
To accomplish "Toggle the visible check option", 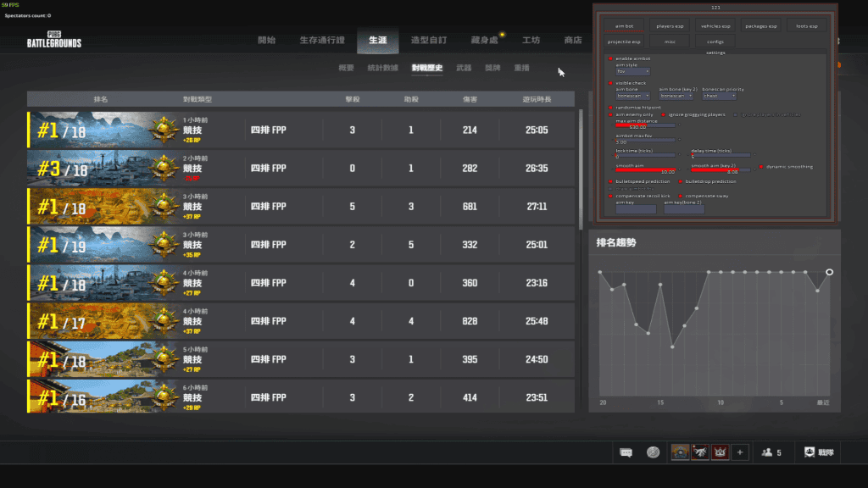I will [x=610, y=83].
